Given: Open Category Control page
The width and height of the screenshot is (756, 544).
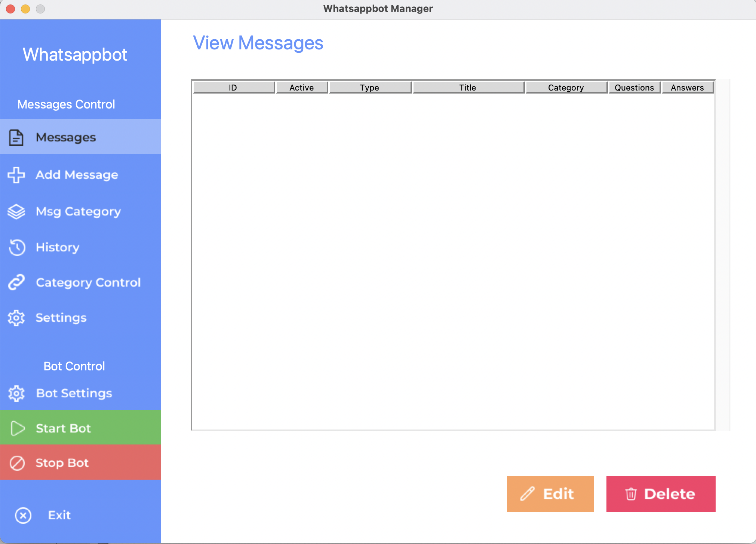Looking at the screenshot, I should point(80,282).
